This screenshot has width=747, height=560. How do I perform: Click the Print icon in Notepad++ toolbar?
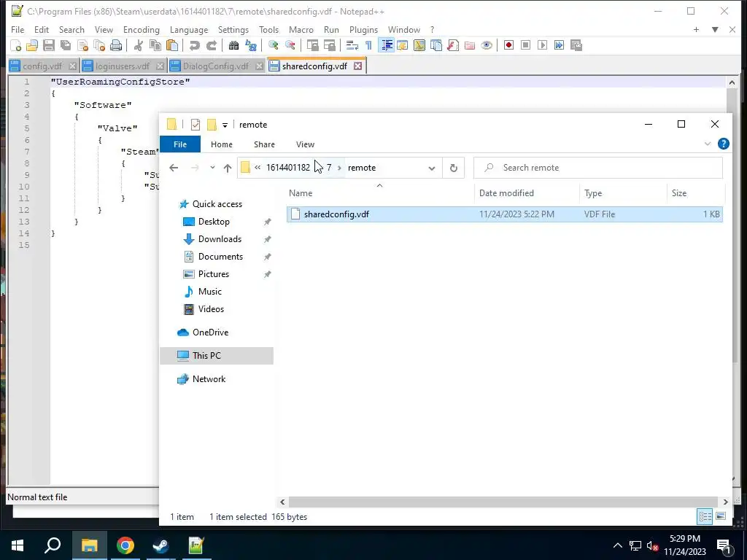(116, 45)
